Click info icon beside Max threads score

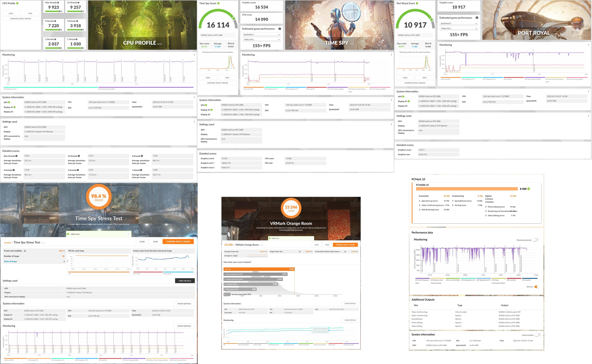point(58,3)
